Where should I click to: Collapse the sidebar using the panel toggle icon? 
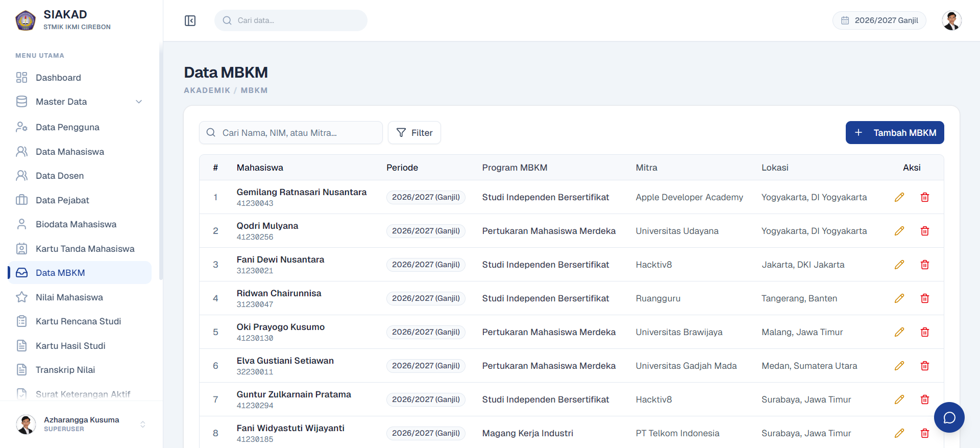[190, 20]
